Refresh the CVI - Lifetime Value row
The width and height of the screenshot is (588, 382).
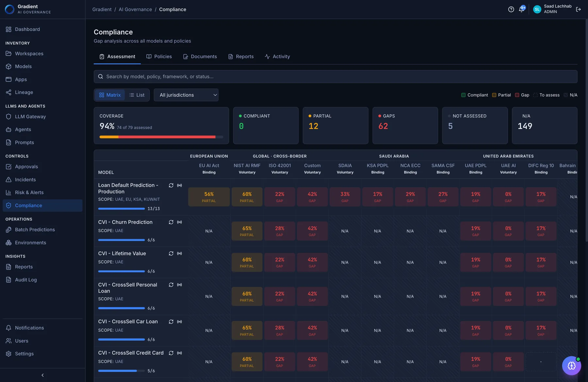pyautogui.click(x=171, y=254)
